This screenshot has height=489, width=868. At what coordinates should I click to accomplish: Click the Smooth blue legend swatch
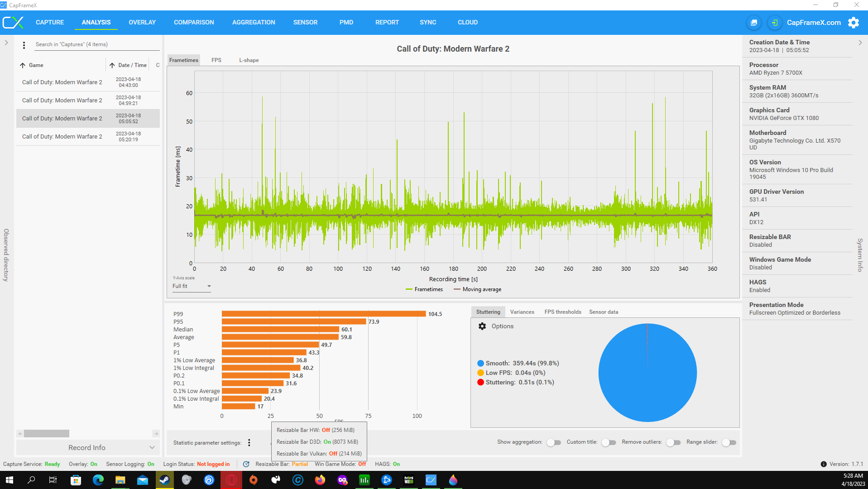coord(480,364)
